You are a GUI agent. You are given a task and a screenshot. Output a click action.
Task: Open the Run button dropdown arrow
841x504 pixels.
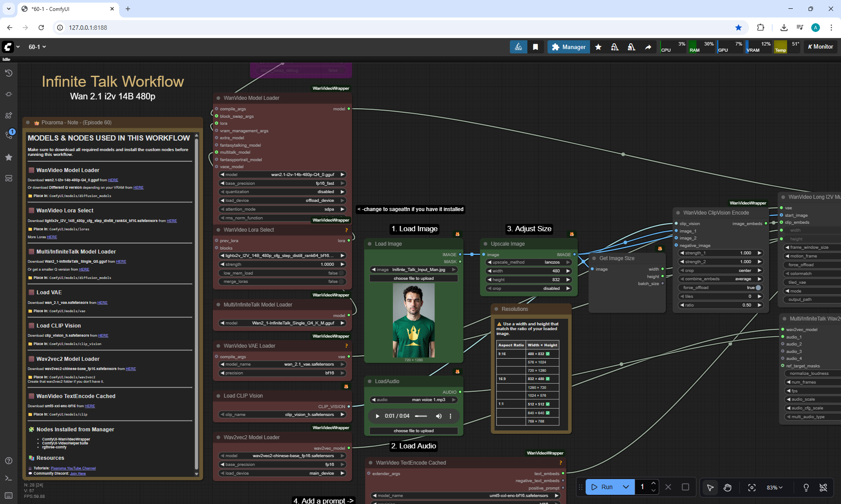[626, 487]
